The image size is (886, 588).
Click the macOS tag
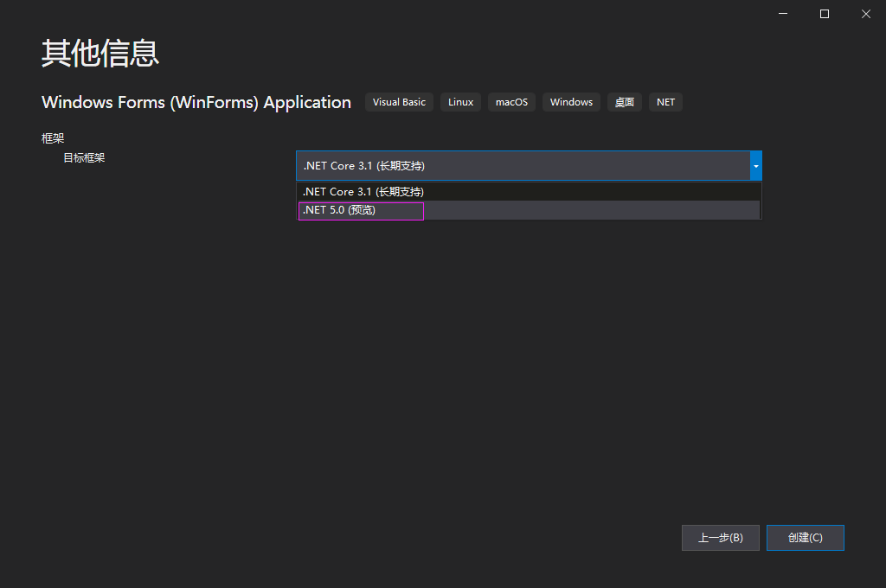[511, 102]
